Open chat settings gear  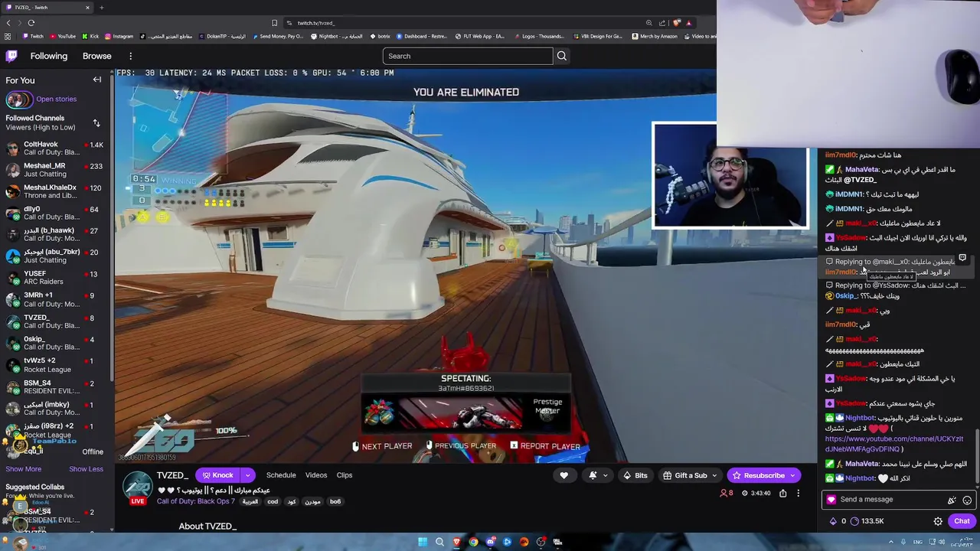tap(938, 521)
